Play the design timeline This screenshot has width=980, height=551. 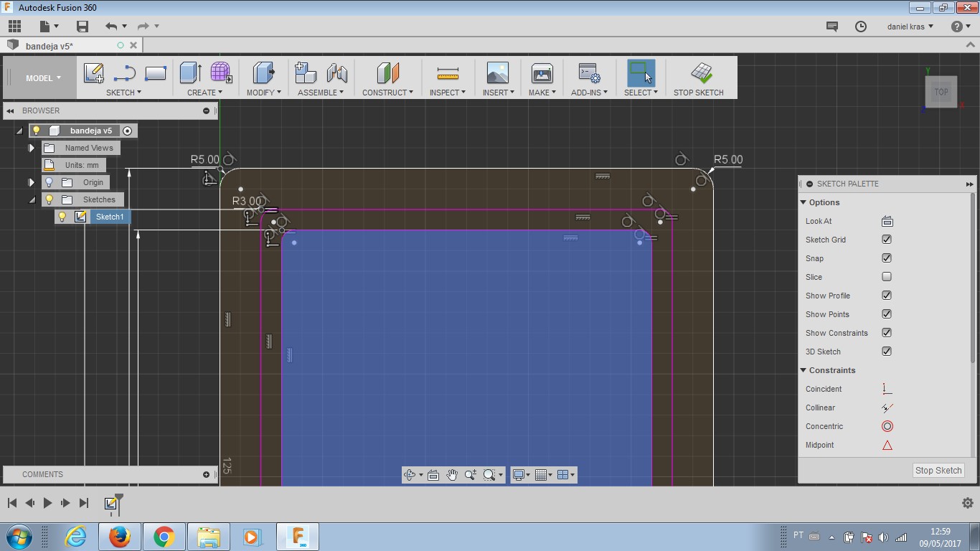click(47, 503)
